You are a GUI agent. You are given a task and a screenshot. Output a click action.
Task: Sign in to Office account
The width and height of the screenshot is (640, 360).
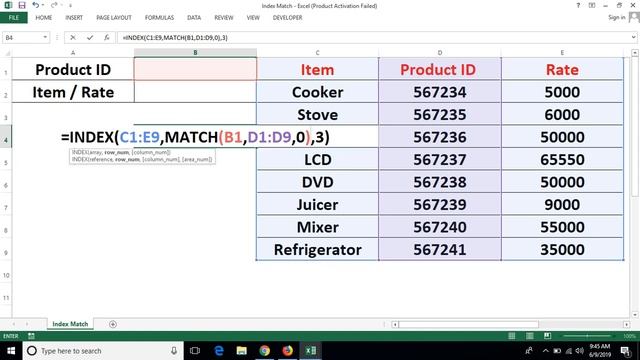616,17
